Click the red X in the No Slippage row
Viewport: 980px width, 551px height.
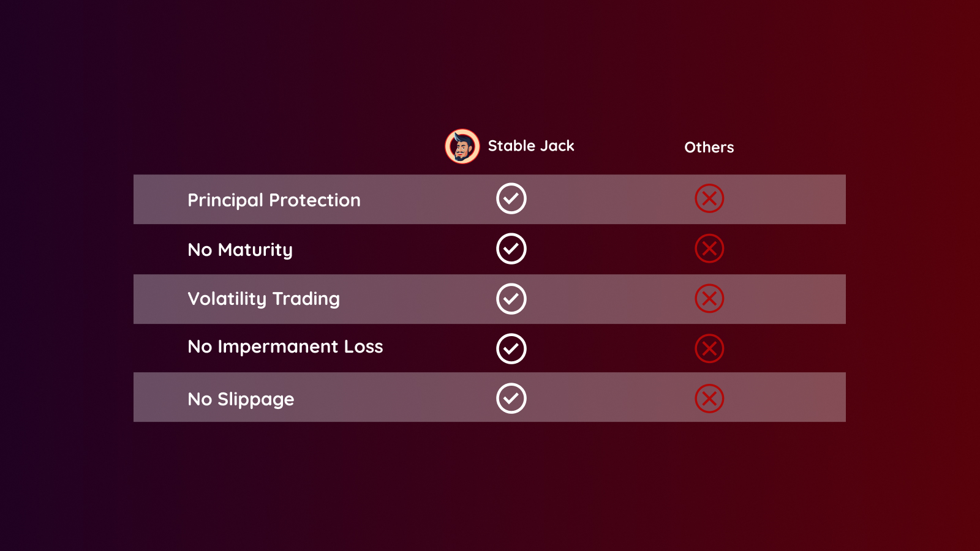[x=709, y=399]
